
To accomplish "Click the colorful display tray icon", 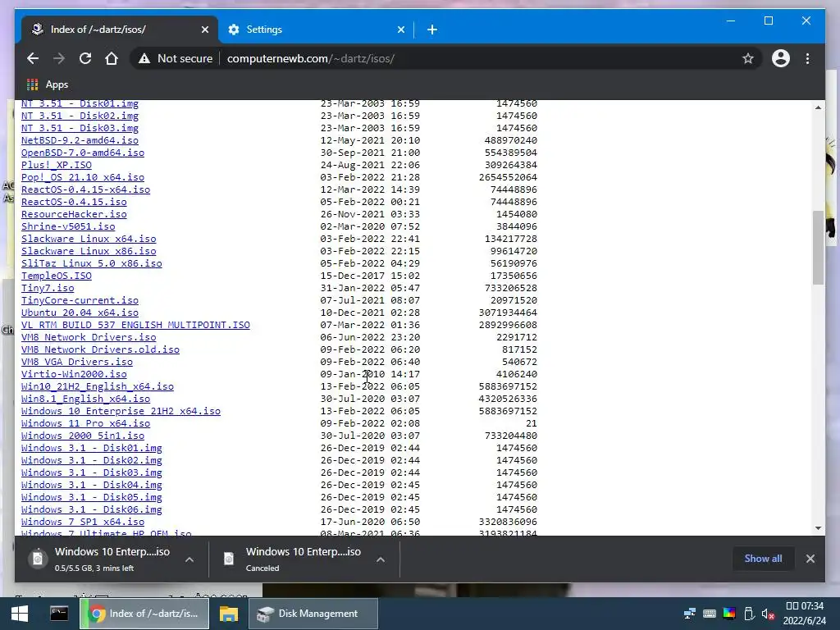I will 729,614.
